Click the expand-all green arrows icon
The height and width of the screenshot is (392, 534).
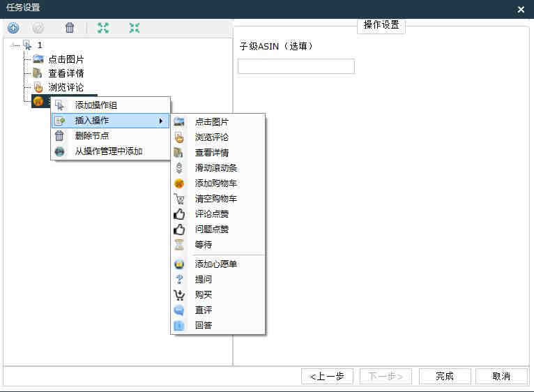click(x=103, y=28)
